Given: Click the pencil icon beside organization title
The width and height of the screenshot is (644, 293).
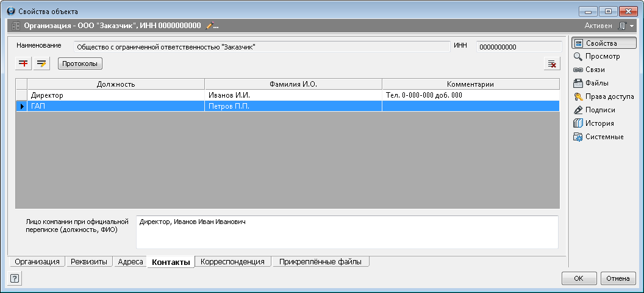Looking at the screenshot, I should 210,26.
